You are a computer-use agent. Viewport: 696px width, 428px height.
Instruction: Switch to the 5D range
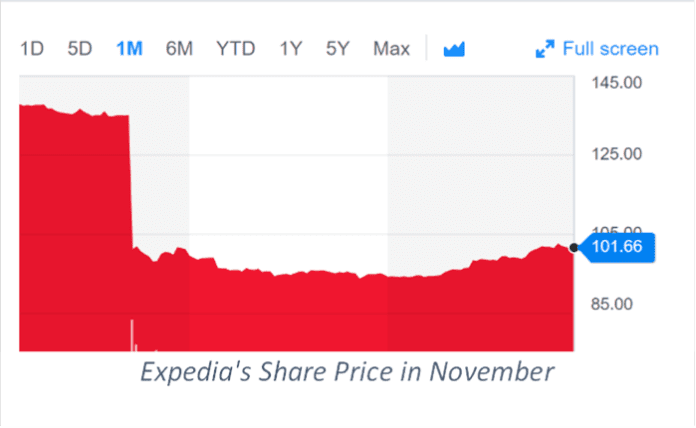point(80,49)
